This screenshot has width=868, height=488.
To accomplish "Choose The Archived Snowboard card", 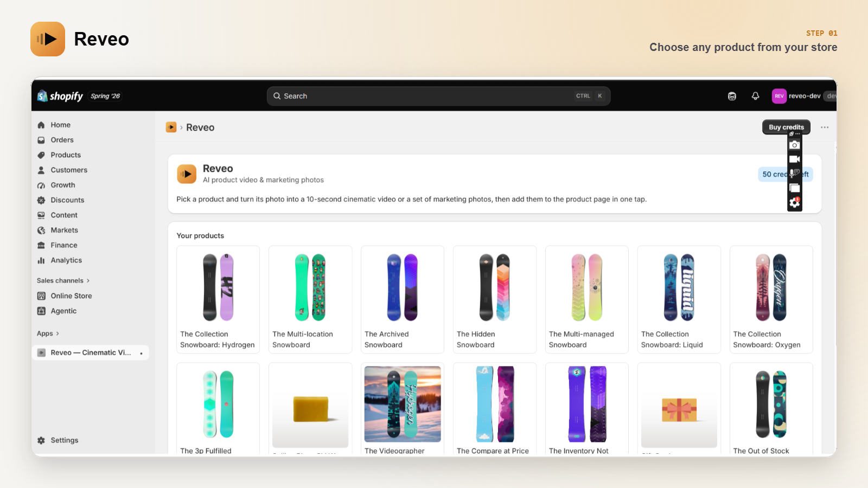I will tap(403, 299).
